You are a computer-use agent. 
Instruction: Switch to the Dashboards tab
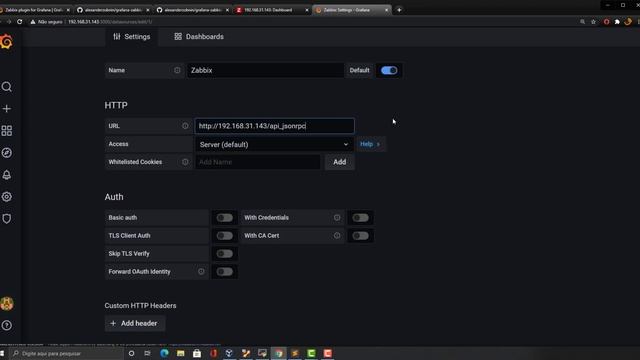pos(199,37)
